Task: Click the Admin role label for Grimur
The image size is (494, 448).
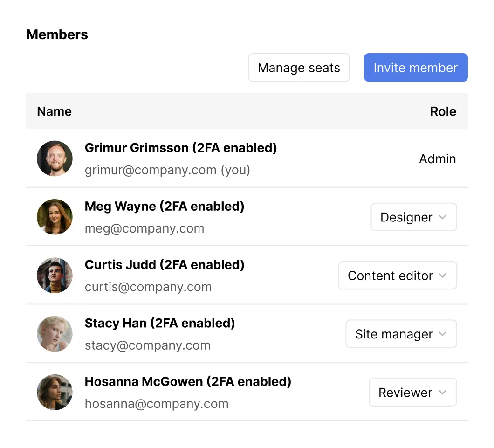Action: tap(437, 159)
